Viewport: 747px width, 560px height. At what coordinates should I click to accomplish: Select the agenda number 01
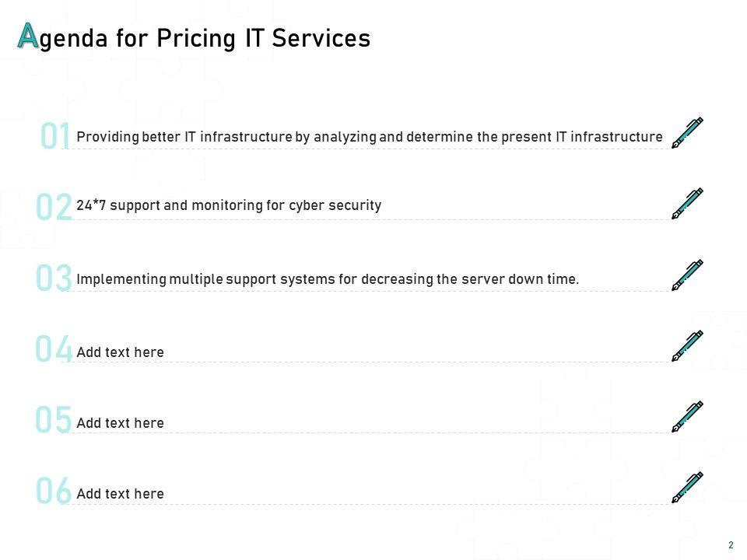pyautogui.click(x=56, y=137)
